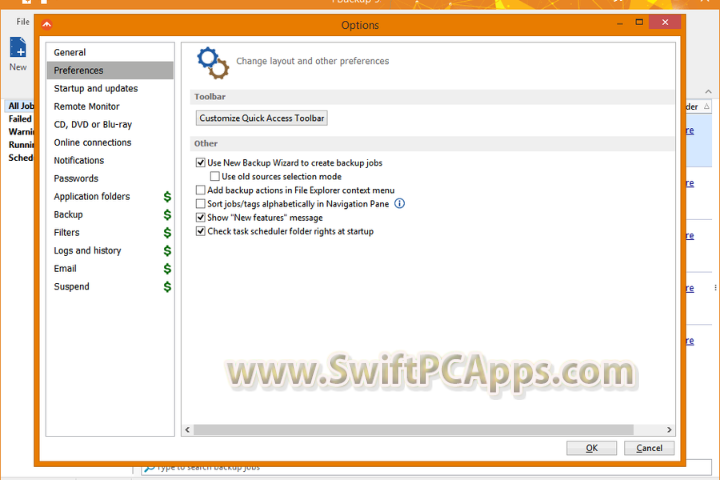Close the Options dialog
720x480 pixels.
click(x=665, y=22)
